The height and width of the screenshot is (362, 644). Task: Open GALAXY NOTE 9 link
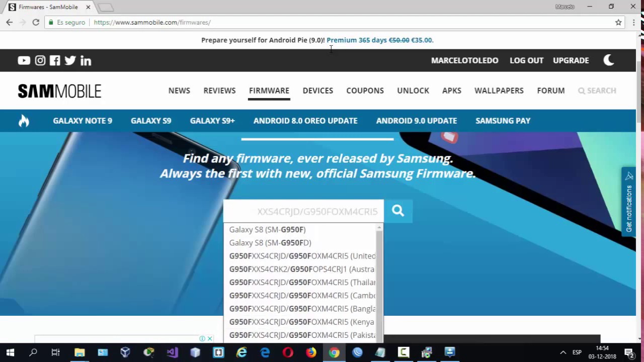(x=83, y=121)
